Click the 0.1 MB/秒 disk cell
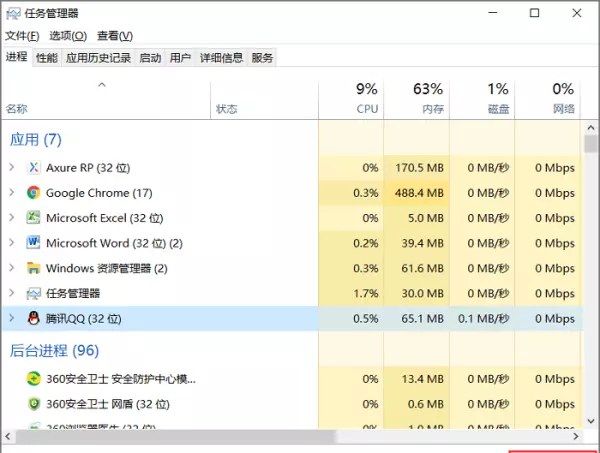The height and width of the screenshot is (453, 600). pos(484,319)
